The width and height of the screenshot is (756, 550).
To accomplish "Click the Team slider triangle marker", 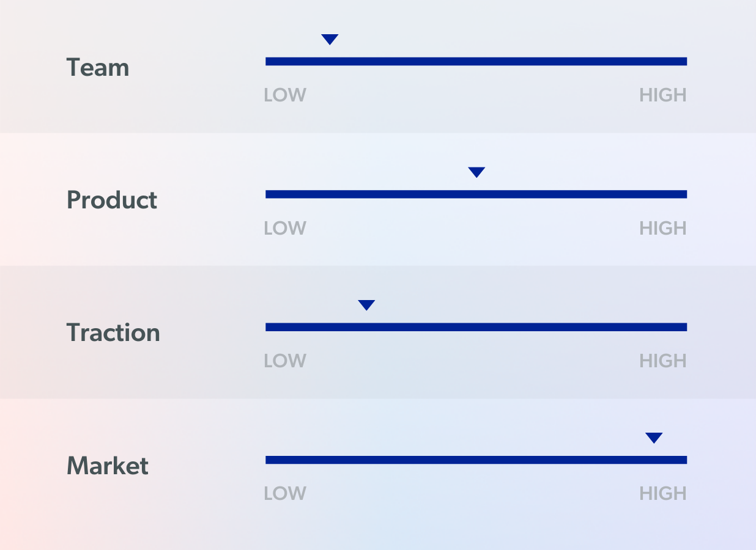I will [330, 39].
